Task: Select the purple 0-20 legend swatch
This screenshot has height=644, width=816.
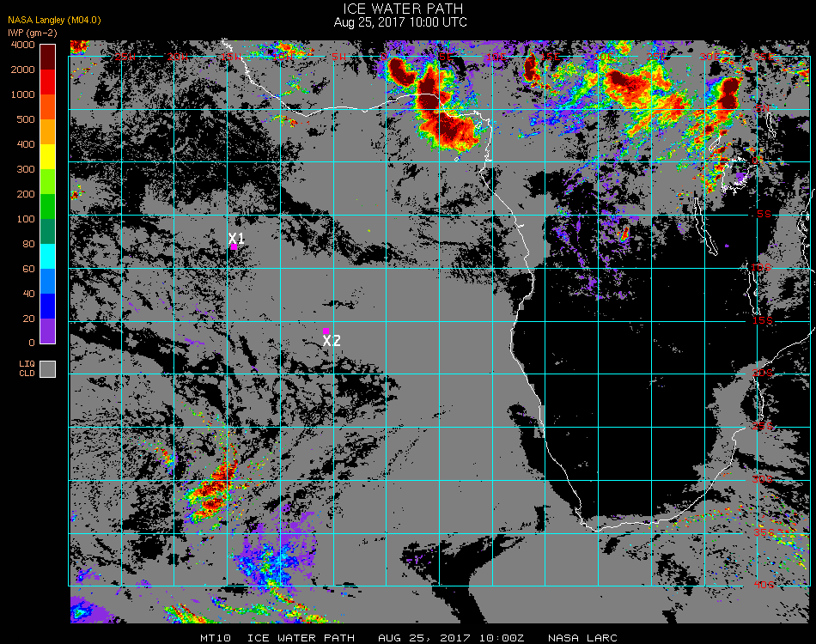Action: pyautogui.click(x=48, y=331)
